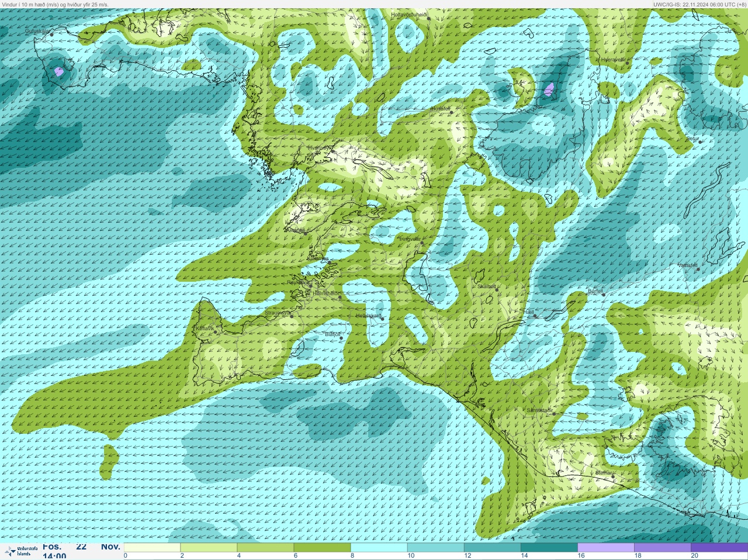Select the 10–12 m/s light teal legend swatch
This screenshot has height=560, width=748.
pos(435,548)
